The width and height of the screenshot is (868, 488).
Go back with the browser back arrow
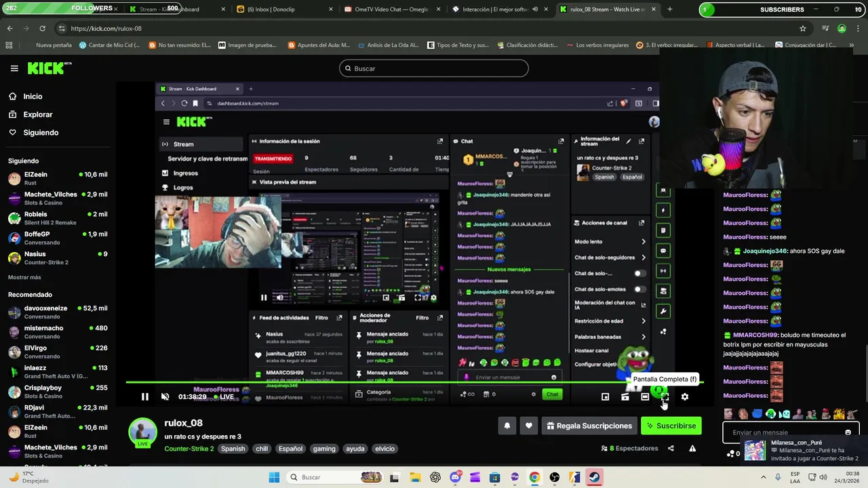pos(9,28)
